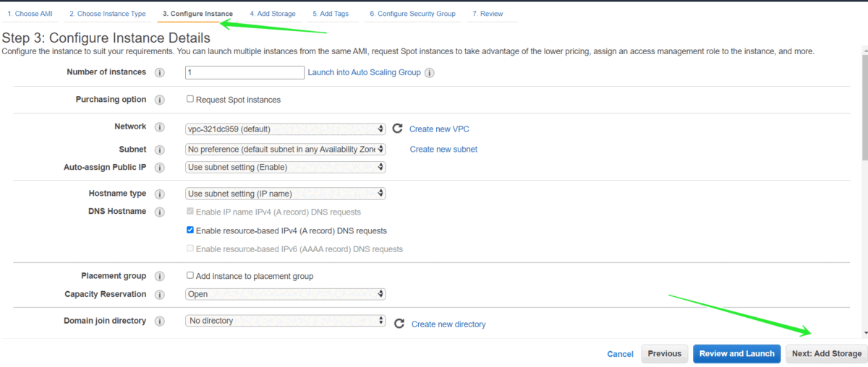
Task: Click info icon next to Purchasing option
Action: pyautogui.click(x=160, y=100)
